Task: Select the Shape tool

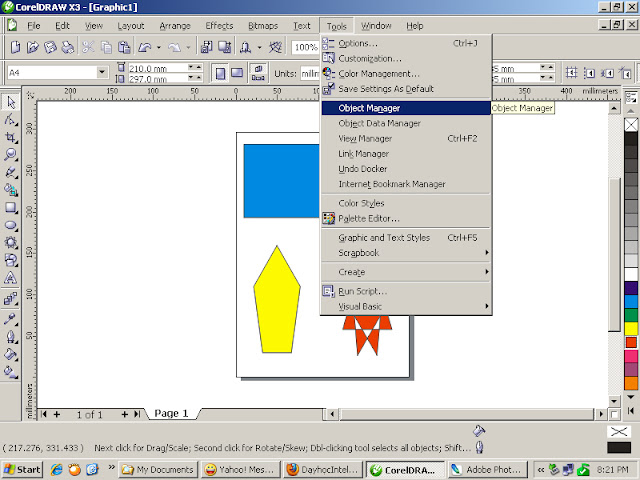Action: pos(10,120)
